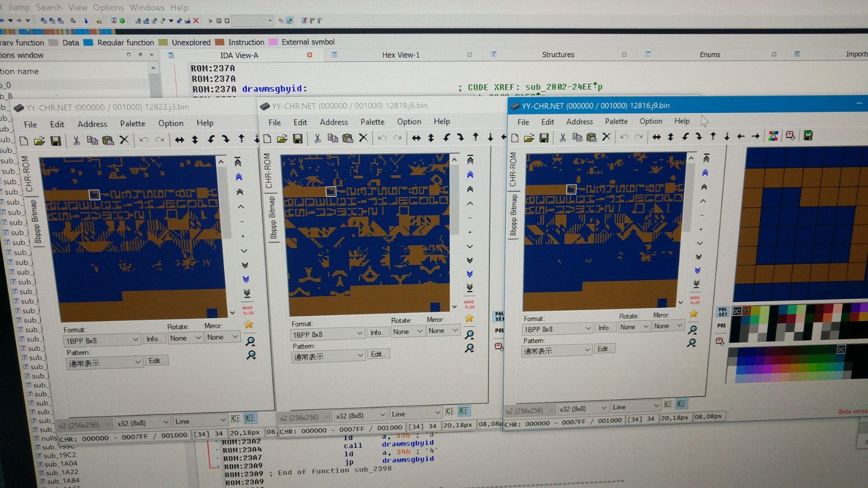Screen dimensions: 868x488
Task: Open file in the 12822.j3.bin window
Action: (x=39, y=141)
